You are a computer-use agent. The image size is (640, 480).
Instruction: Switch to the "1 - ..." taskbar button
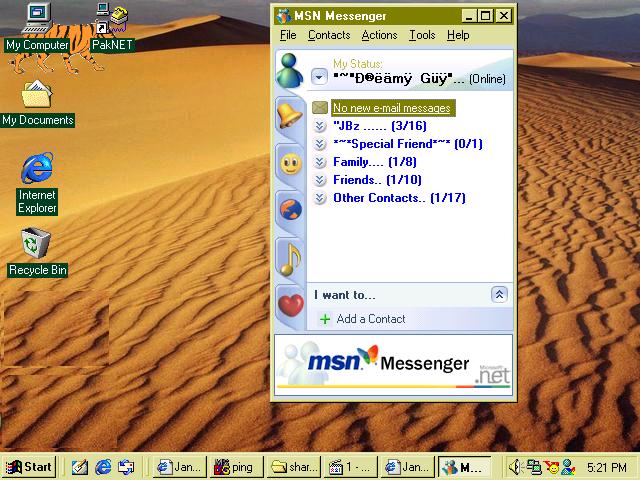click(351, 467)
